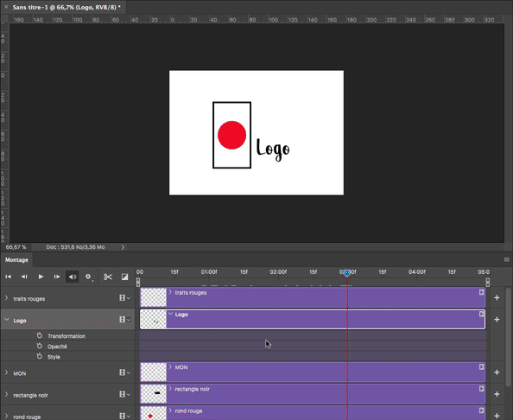The height and width of the screenshot is (420, 513).
Task: Click the red circle on canvas
Action: click(232, 135)
